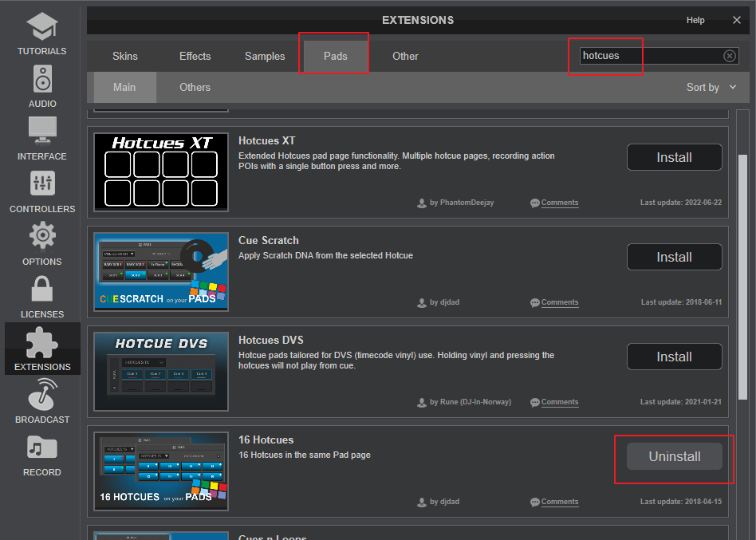Open the Sort by dropdown
Viewport: 756px width, 540px height.
pos(711,87)
